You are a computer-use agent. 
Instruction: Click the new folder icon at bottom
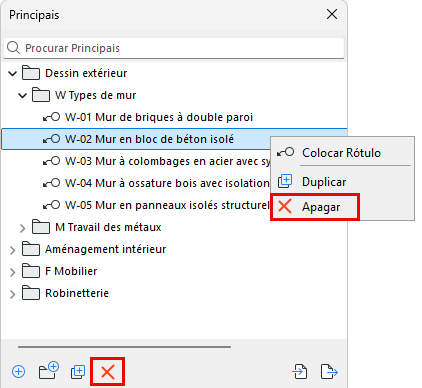[x=49, y=370]
